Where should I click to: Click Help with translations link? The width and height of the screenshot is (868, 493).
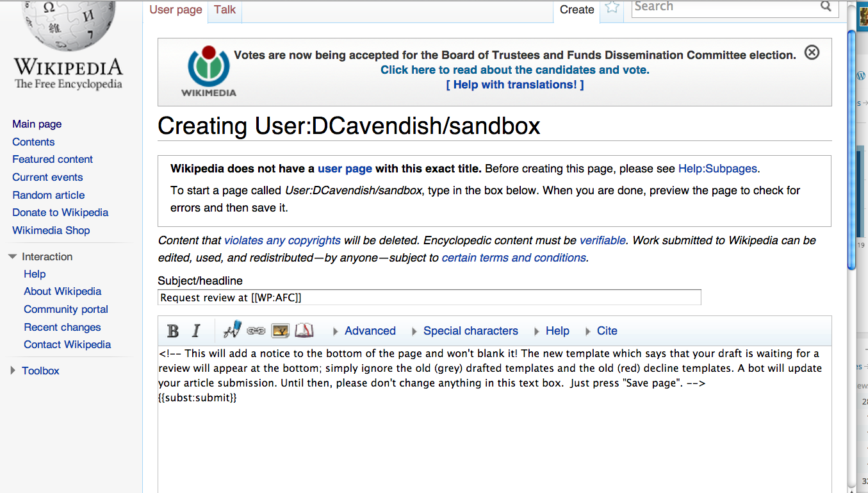(515, 85)
